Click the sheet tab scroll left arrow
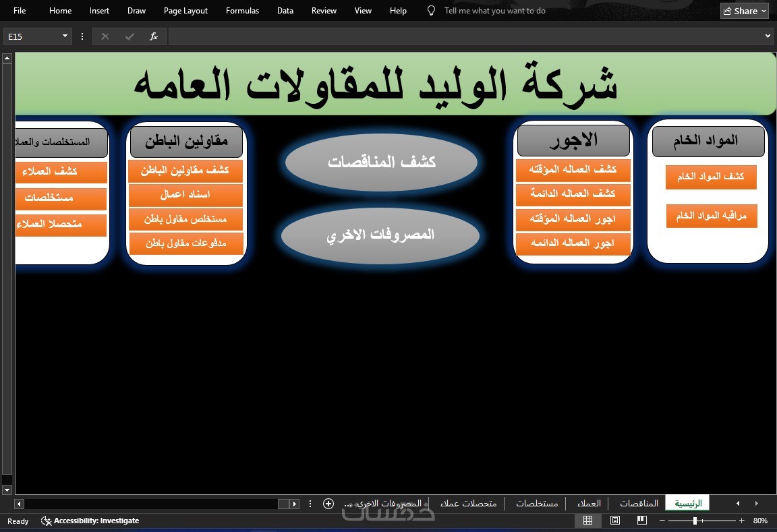Viewport: 777px width, 532px height. tap(738, 503)
